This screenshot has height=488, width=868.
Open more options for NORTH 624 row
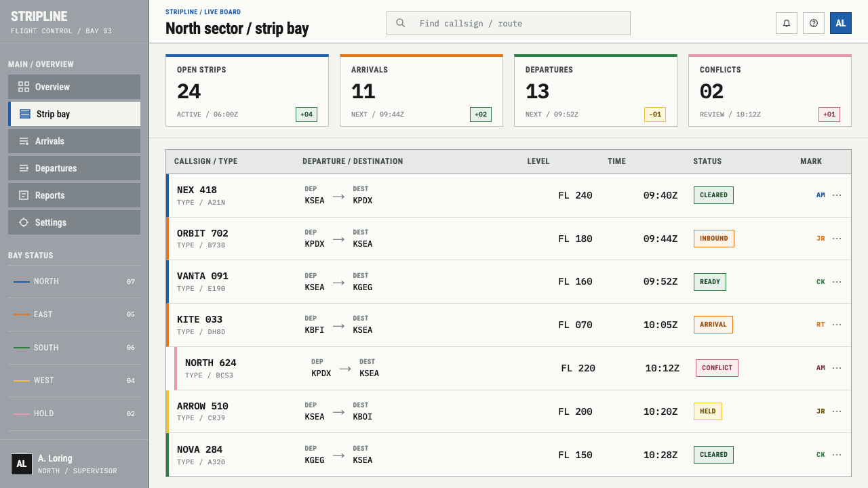tap(837, 368)
